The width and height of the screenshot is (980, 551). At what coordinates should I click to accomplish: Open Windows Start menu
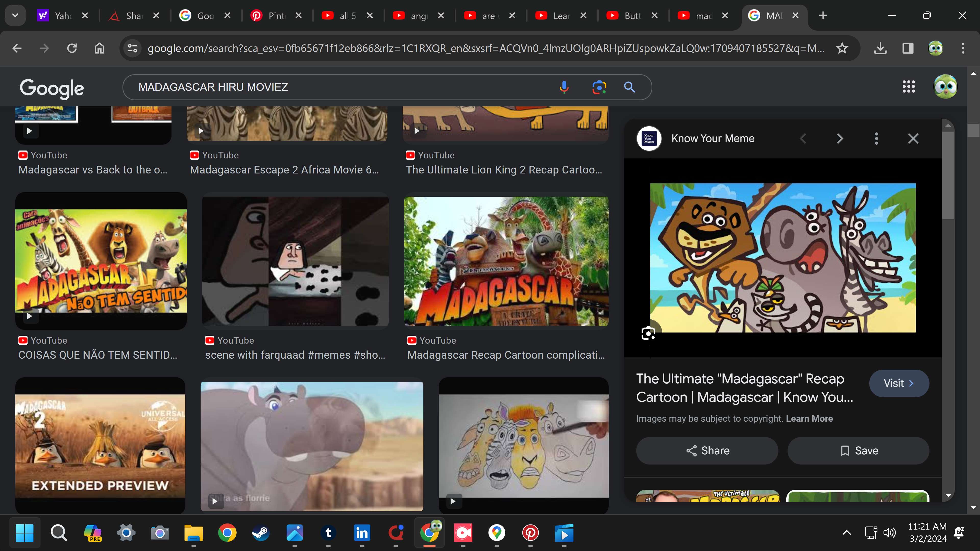click(x=25, y=533)
